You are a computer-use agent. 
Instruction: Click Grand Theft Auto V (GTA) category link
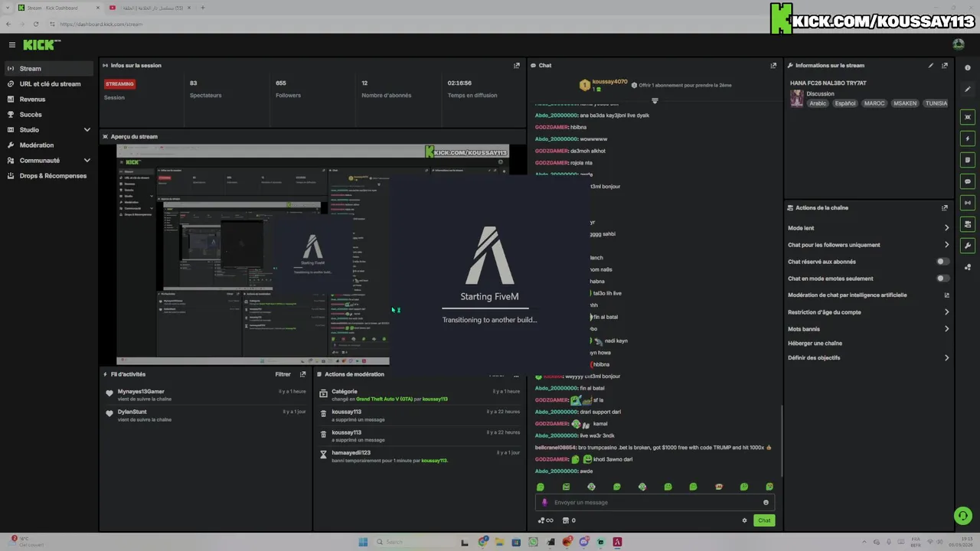(384, 399)
